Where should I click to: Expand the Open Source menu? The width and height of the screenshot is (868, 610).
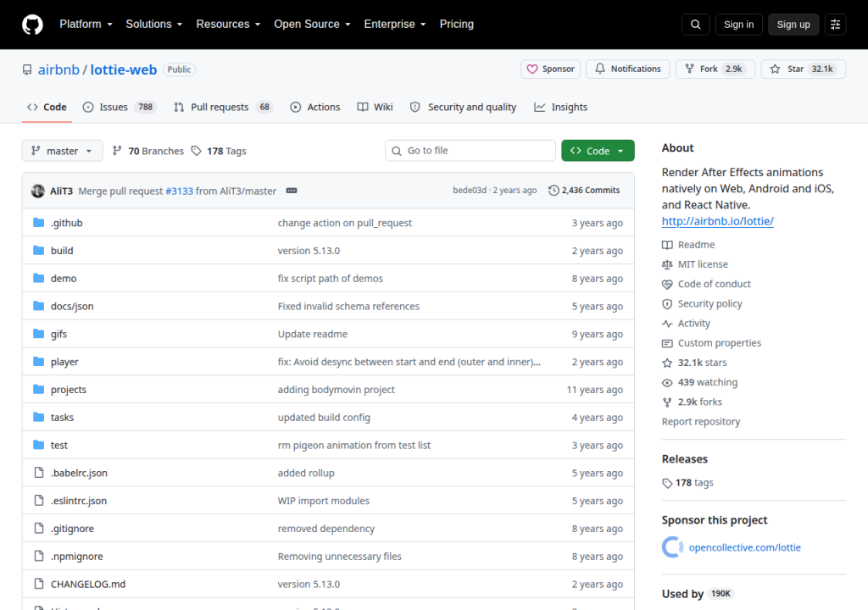[x=312, y=25]
